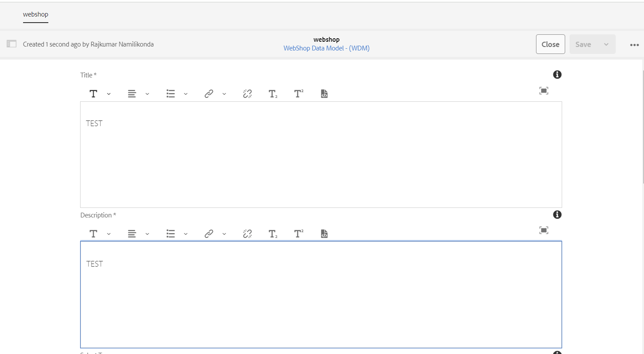644x354 pixels.
Task: Open fullscreen editor for Description field
Action: 544,230
